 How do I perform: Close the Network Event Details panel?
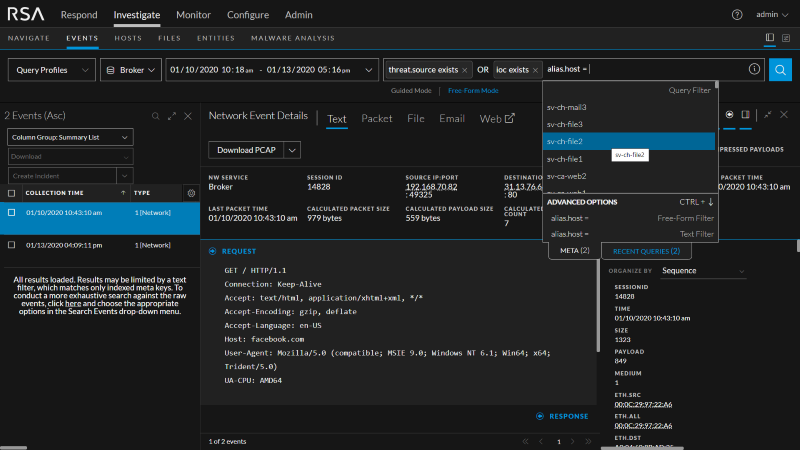[x=784, y=115]
